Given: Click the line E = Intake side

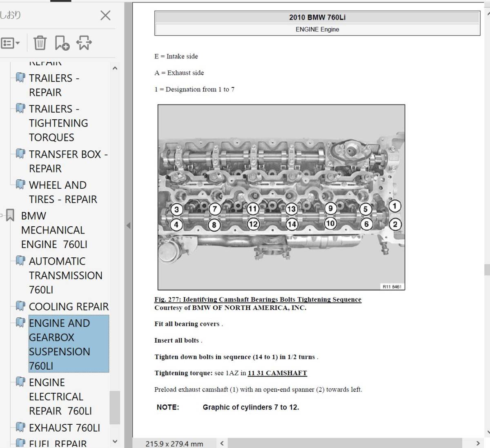Looking at the screenshot, I should point(176,56).
